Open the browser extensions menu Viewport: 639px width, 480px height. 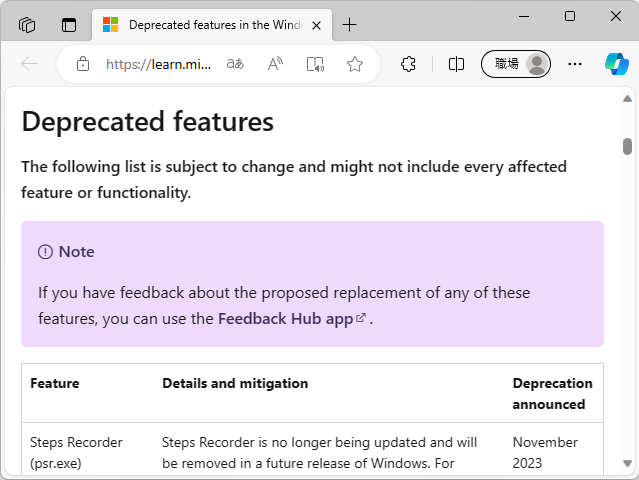pos(408,64)
